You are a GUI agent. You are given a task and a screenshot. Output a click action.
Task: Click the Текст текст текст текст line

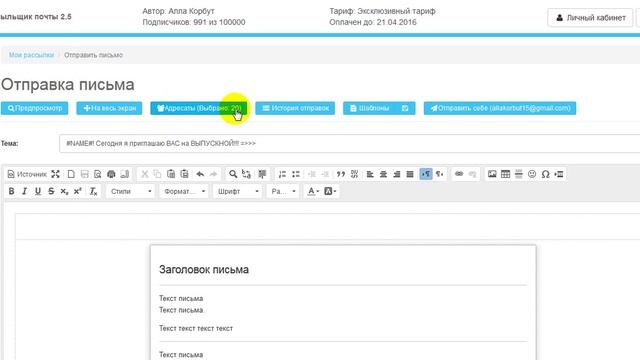(x=196, y=328)
